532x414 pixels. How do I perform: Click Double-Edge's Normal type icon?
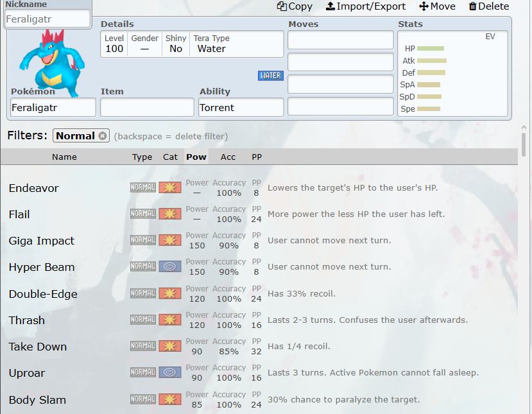[x=143, y=293]
